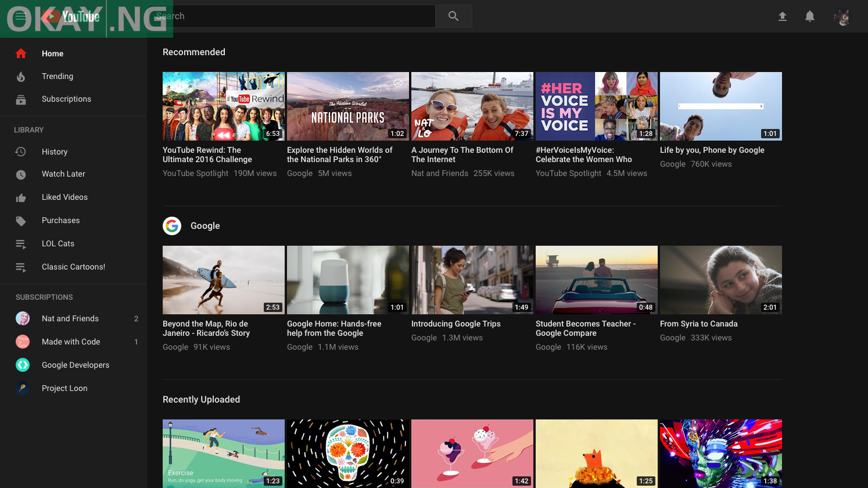
Task: Open the Introducing Google Trips title link
Action: 455,324
